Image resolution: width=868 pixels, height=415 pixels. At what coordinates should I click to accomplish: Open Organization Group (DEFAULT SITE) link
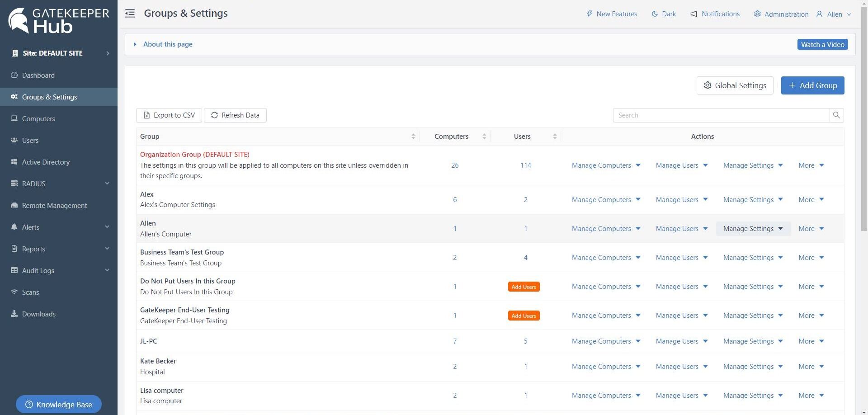tap(194, 155)
